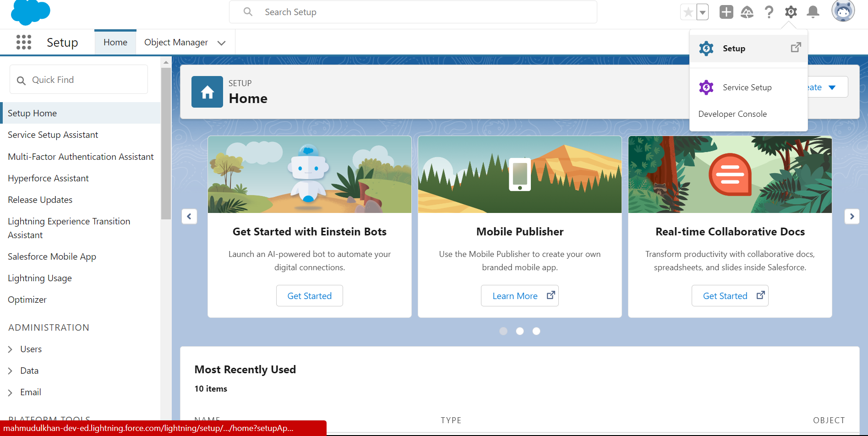This screenshot has width=868, height=436.
Task: Open the Help question mark icon
Action: [x=769, y=12]
